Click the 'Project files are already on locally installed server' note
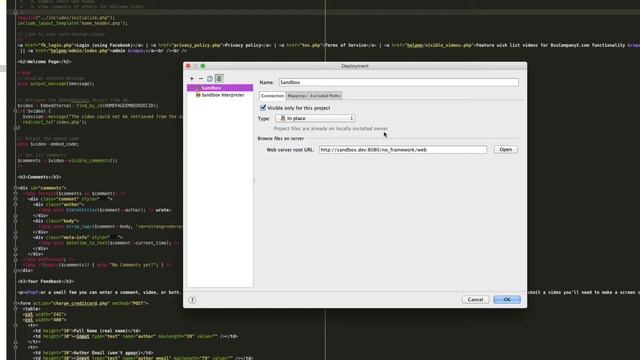This screenshot has height=360, width=640. [x=331, y=129]
